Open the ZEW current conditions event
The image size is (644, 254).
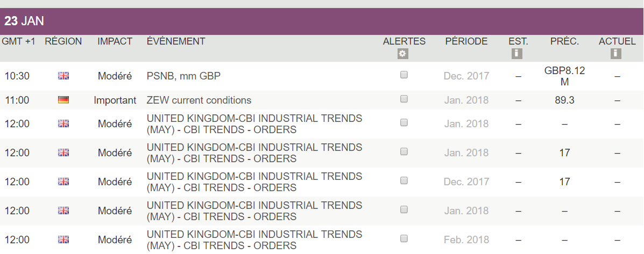[199, 100]
